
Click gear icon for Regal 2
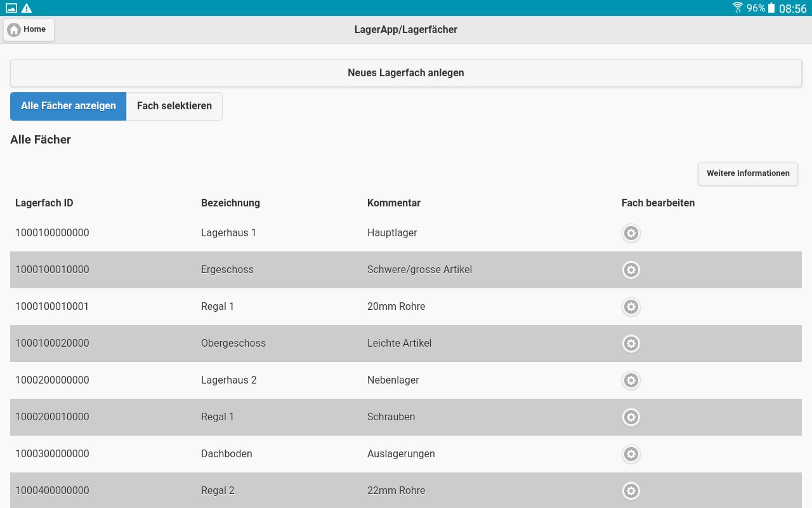[x=631, y=491]
